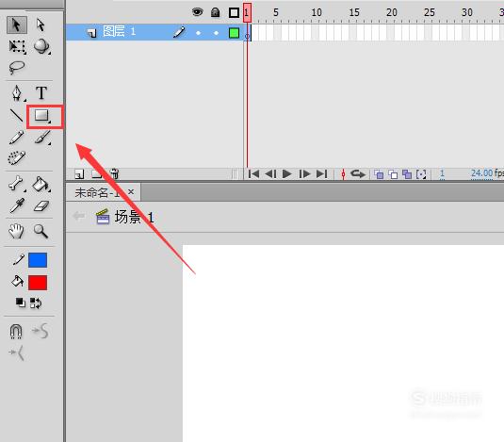The width and height of the screenshot is (504, 442).
Task: Select the Brush tool
Action: click(42, 138)
